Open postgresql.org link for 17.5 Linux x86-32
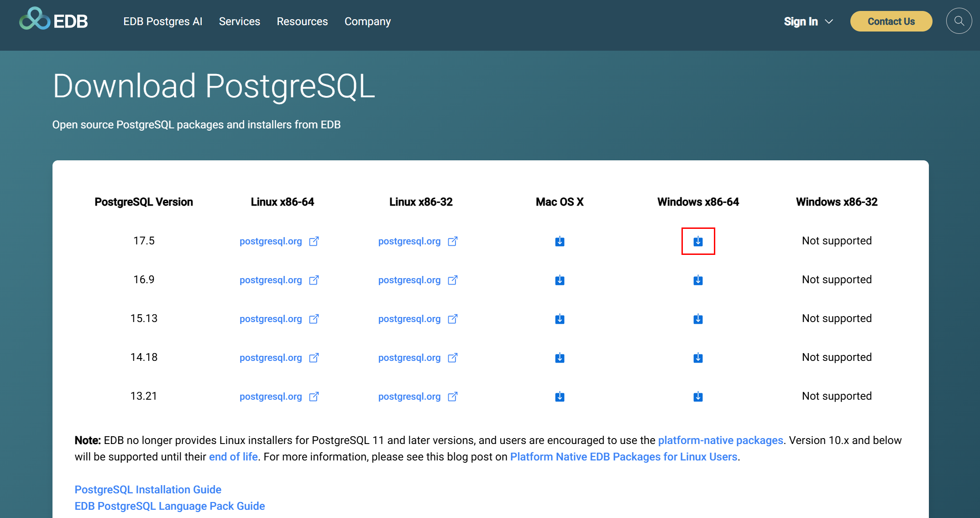Image resolution: width=980 pixels, height=518 pixels. coord(418,241)
